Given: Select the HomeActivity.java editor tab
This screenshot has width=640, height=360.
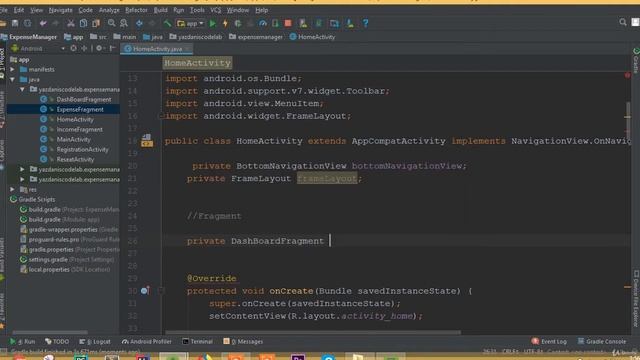Looking at the screenshot, I should pos(157,49).
